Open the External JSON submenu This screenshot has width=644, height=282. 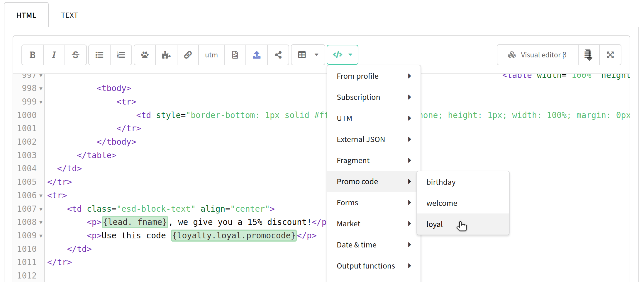[374, 139]
